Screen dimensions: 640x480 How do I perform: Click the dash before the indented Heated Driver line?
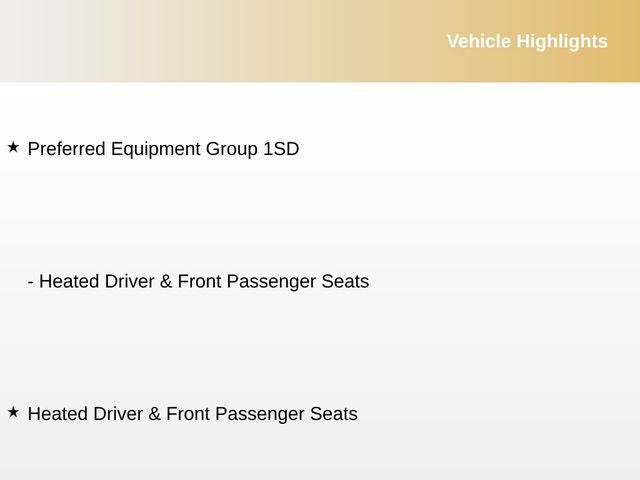click(x=31, y=282)
